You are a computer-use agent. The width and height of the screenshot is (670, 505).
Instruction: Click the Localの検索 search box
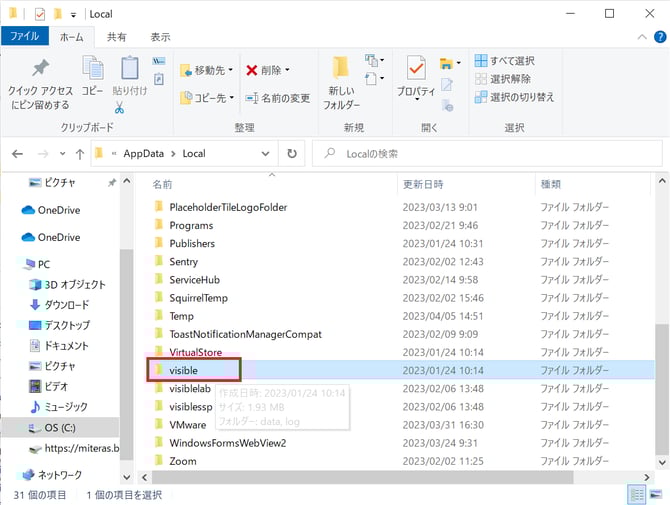(x=490, y=154)
